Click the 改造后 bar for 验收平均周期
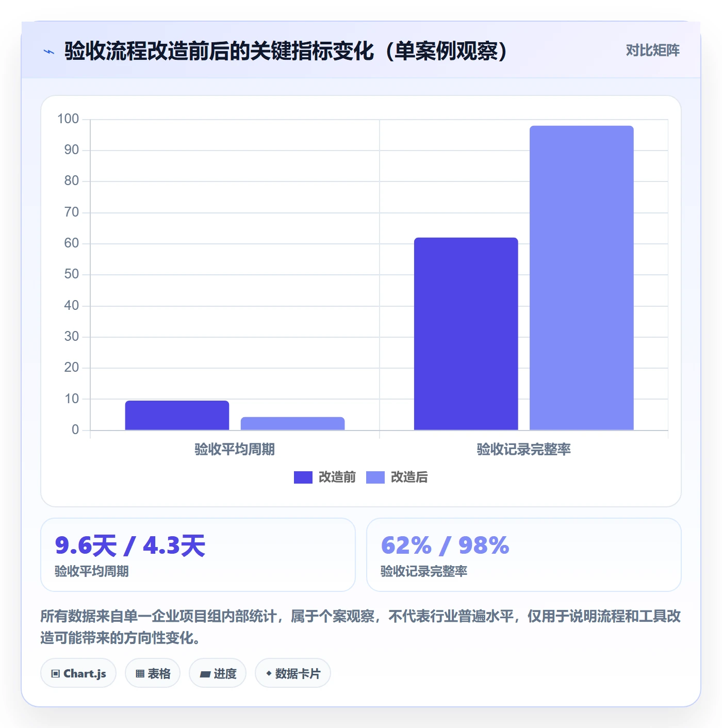 [x=292, y=423]
